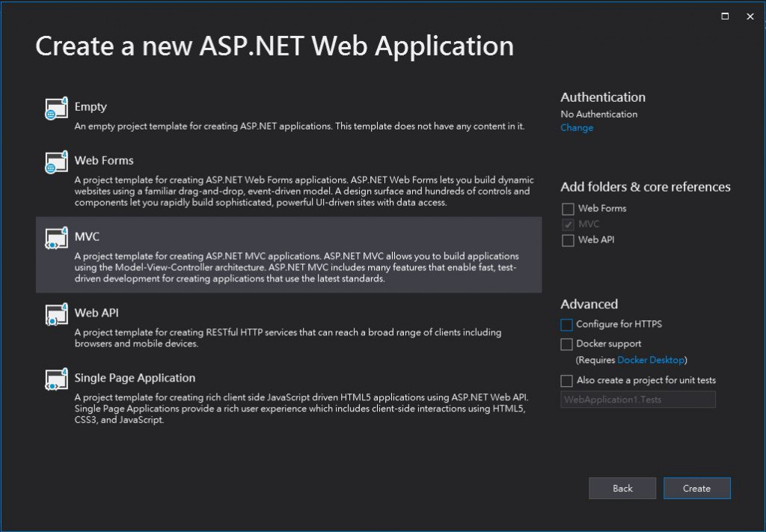Open the Change authentication link

click(x=577, y=128)
